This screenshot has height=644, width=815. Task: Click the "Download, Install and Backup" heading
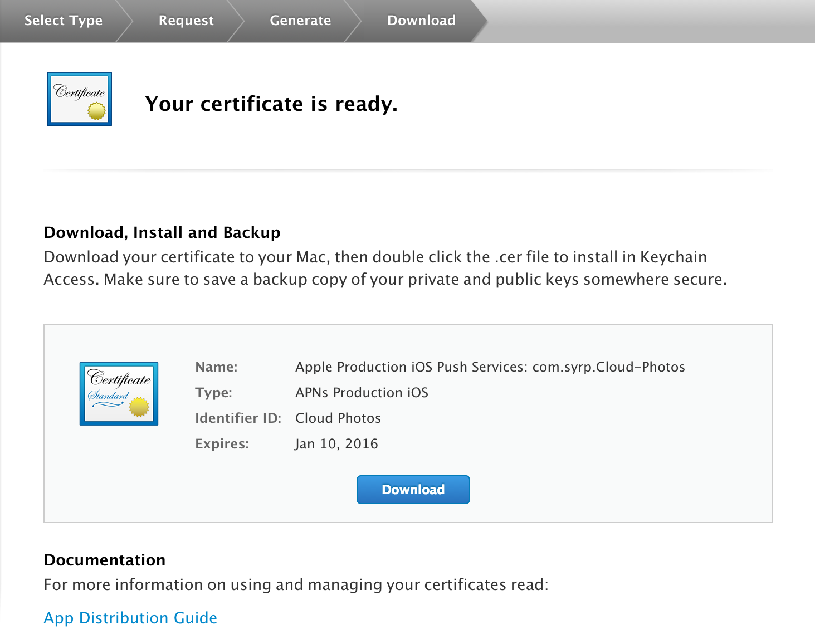(x=162, y=232)
